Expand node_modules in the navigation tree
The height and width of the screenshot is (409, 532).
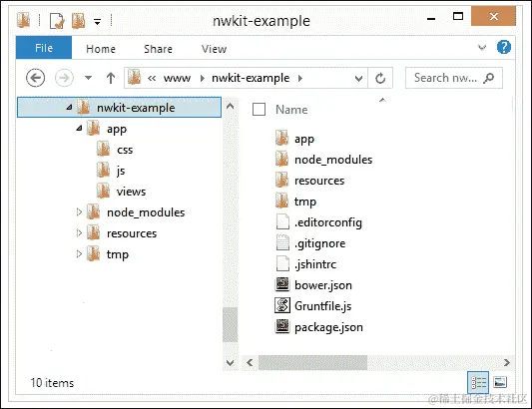79,212
